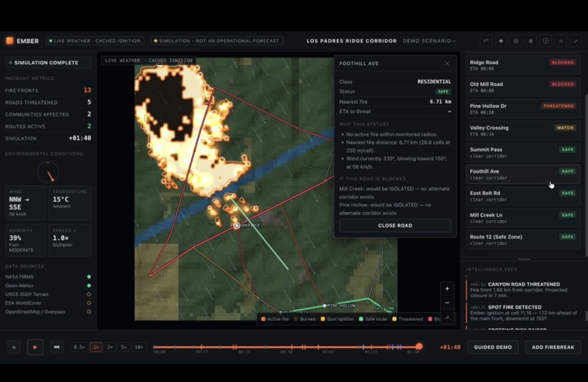
Task: Click the Los Padres Ridge Corridor scenario title
Action: (352, 41)
